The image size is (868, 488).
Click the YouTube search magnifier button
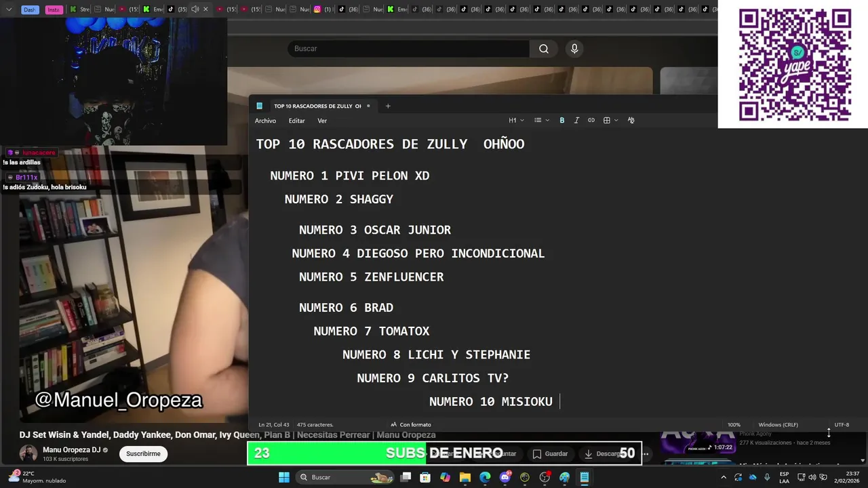pos(543,49)
